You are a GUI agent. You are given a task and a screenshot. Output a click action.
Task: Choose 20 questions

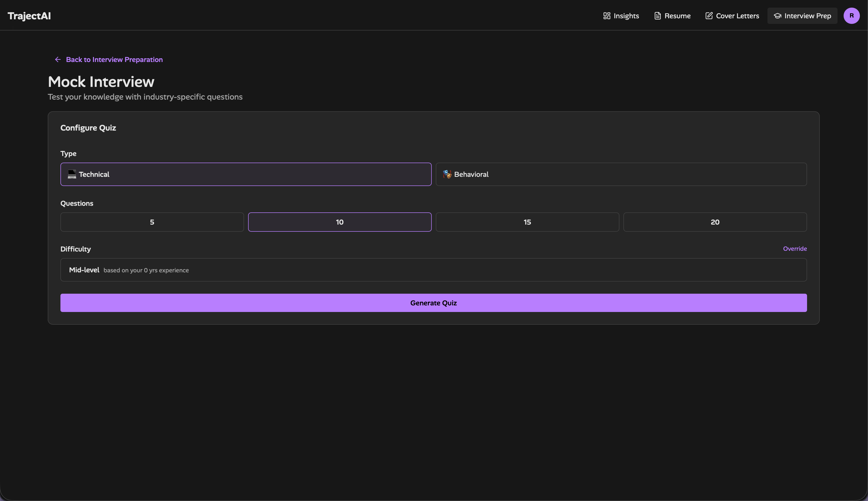tap(715, 222)
